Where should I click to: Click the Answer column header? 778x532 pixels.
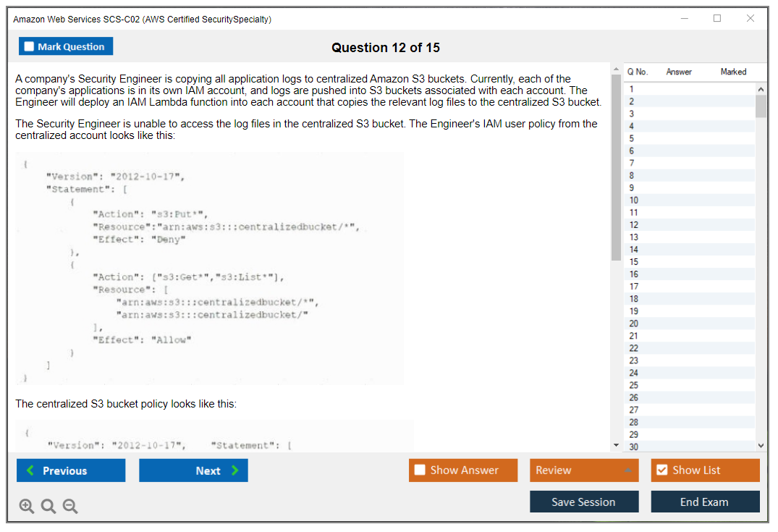coord(679,72)
